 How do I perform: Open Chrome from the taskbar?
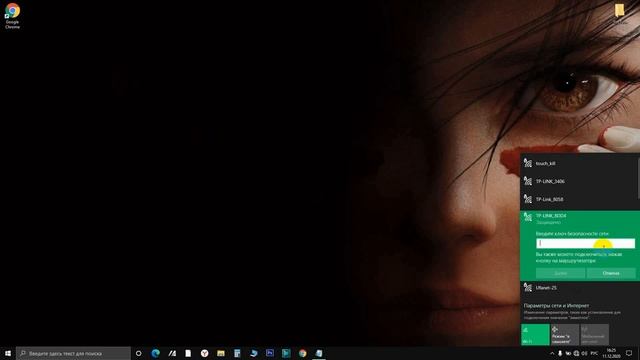pyautogui.click(x=302, y=353)
